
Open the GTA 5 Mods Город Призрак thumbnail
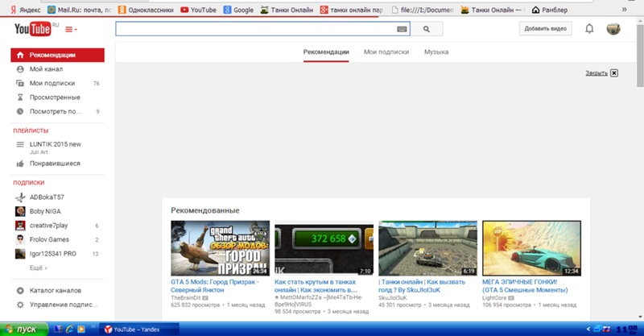[220, 248]
